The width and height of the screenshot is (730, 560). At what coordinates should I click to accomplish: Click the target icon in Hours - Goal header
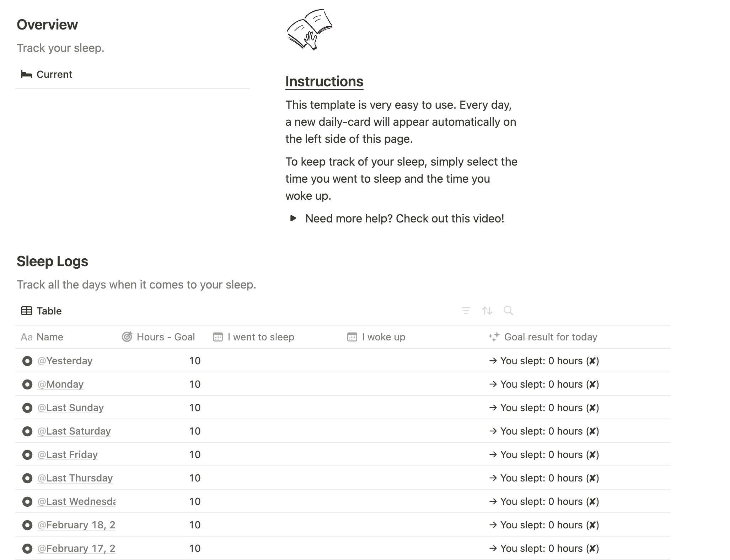127,337
